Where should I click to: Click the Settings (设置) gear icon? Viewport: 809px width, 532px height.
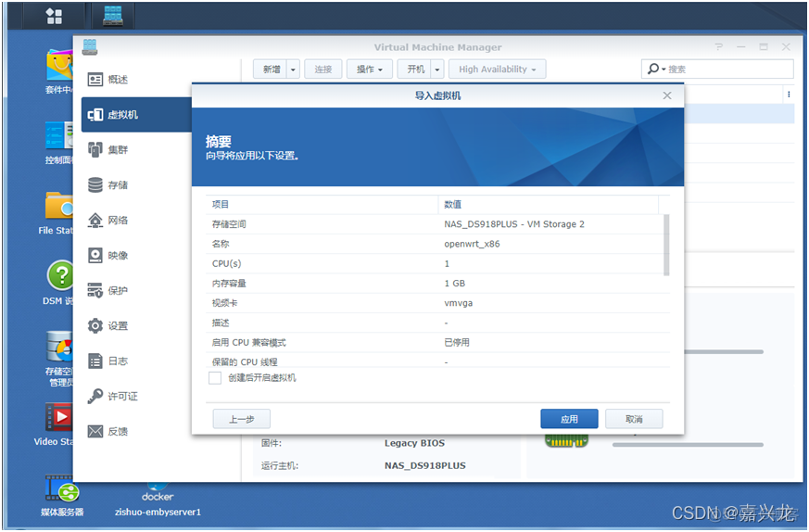click(x=95, y=325)
